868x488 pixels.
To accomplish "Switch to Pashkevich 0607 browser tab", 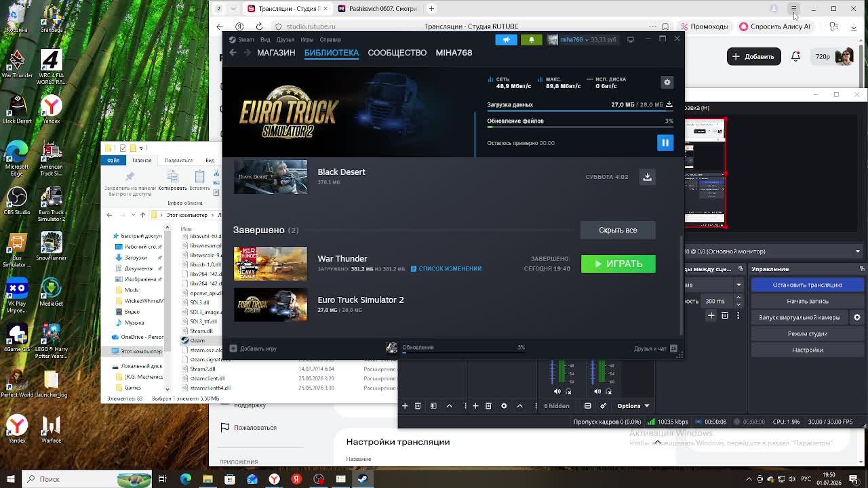I will tap(378, 9).
